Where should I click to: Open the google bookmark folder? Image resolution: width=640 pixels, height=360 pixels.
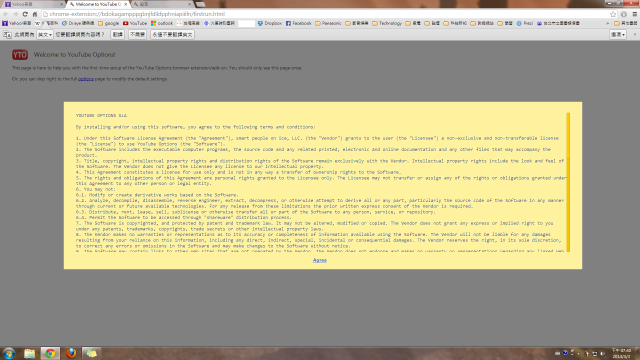108,23
